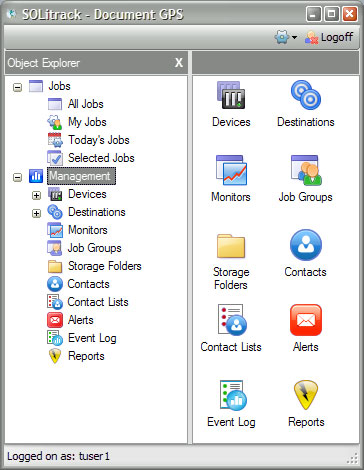
Task: Click the Event Log icon in the tree
Action: tap(55, 338)
